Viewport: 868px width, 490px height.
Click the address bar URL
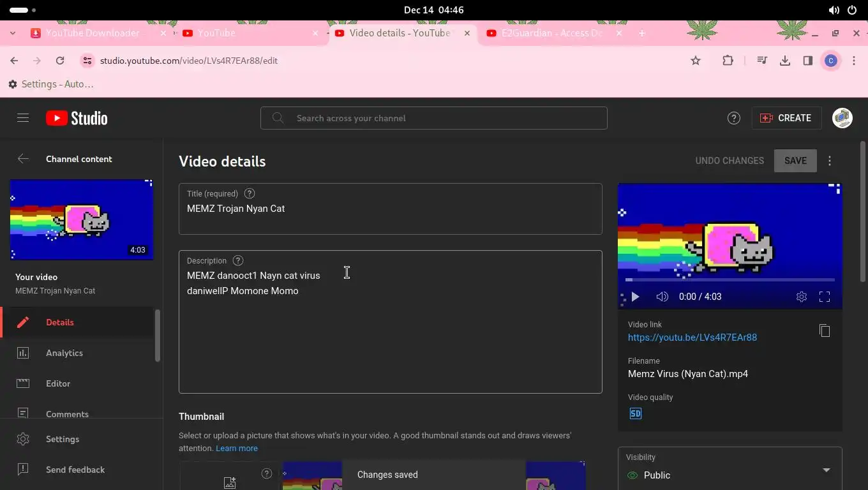click(x=189, y=61)
